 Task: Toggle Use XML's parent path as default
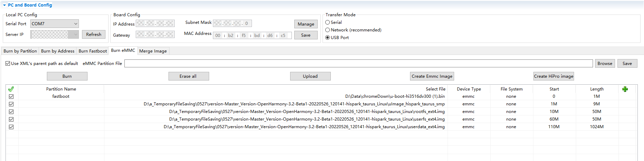coord(8,64)
